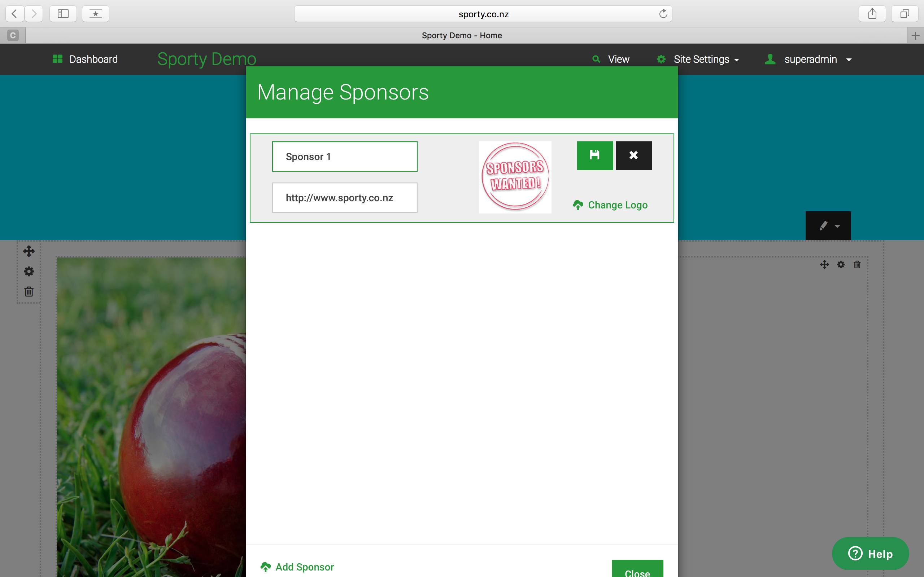
Task: Open the left block settings gear
Action: (29, 271)
